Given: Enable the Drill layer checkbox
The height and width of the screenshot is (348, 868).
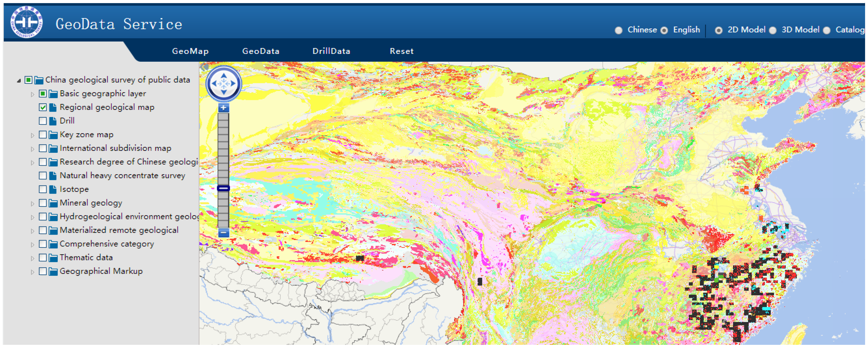Looking at the screenshot, I should (x=43, y=121).
